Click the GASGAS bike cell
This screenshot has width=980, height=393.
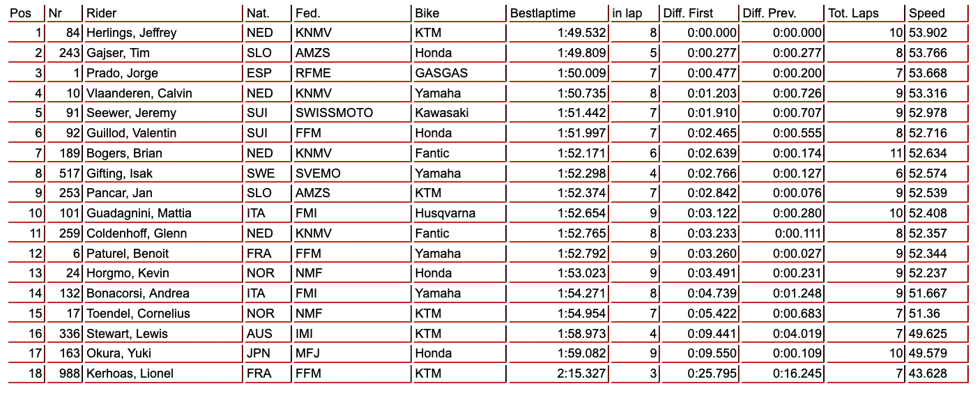pos(441,73)
